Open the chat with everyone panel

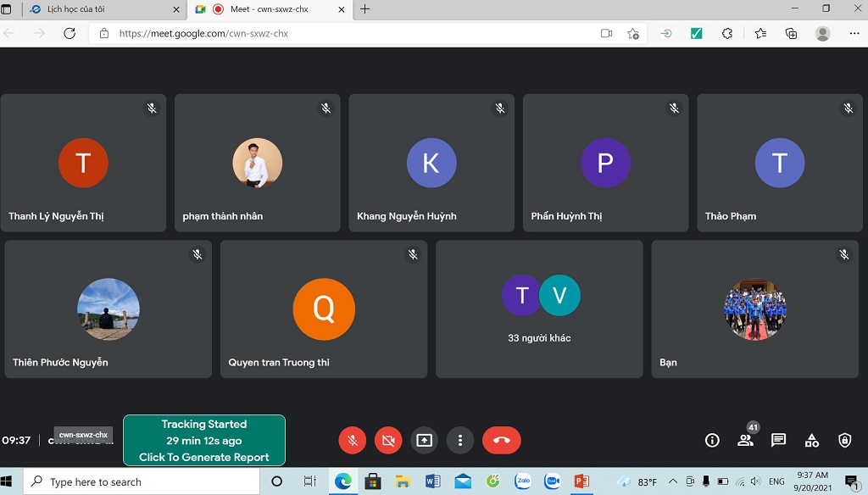(778, 440)
